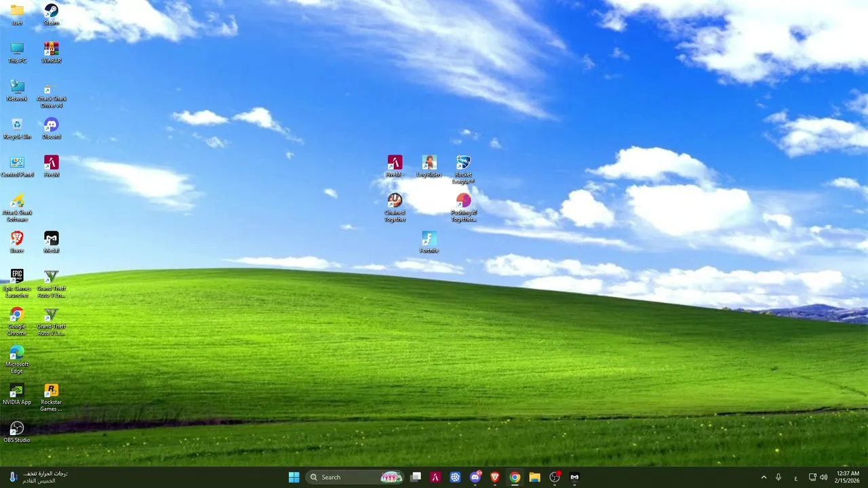This screenshot has height=488, width=868.
Task: Switch to Google Chrome in the taskbar
Action: point(515,477)
